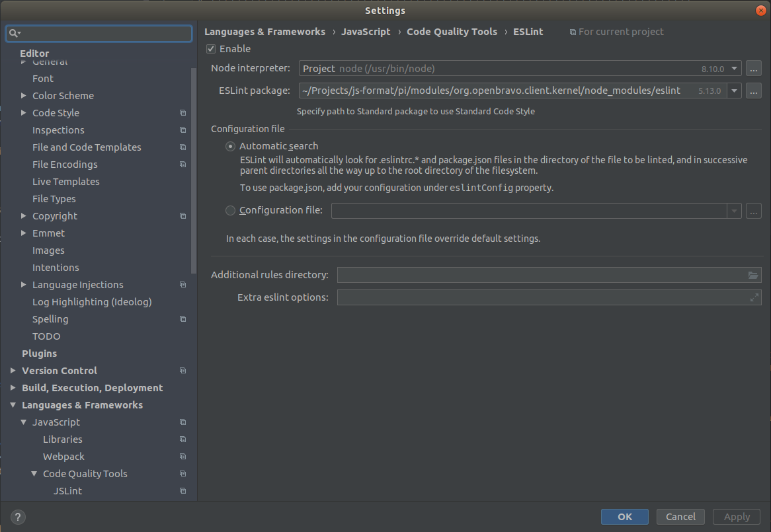
Task: Open Node interpreter dropdown
Action: [734, 68]
